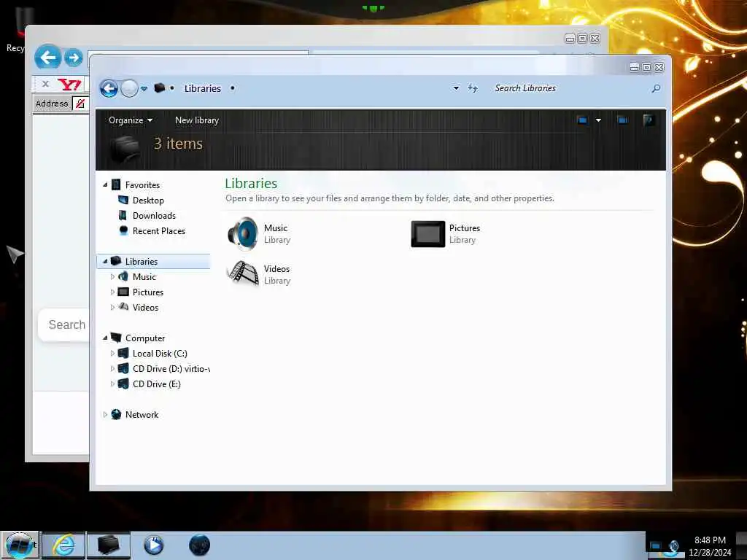The height and width of the screenshot is (560, 747).
Task: Click the Videos library name label
Action: coord(276,269)
